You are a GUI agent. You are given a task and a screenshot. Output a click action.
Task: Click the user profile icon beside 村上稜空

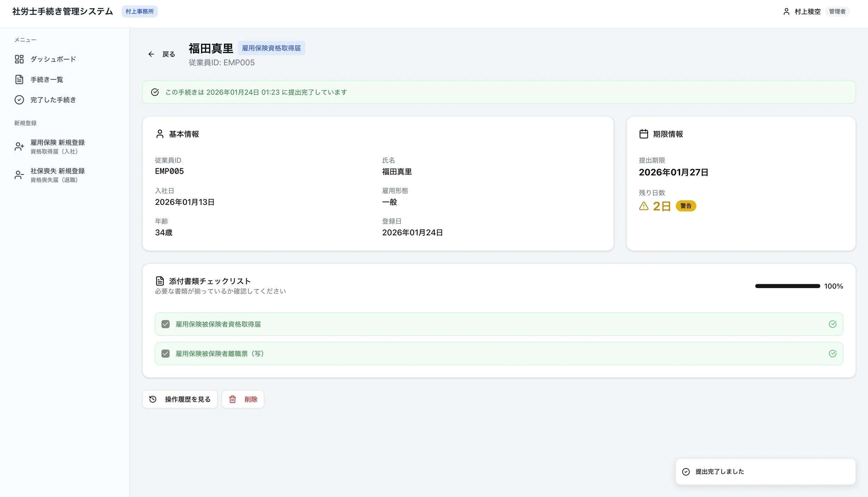(786, 12)
